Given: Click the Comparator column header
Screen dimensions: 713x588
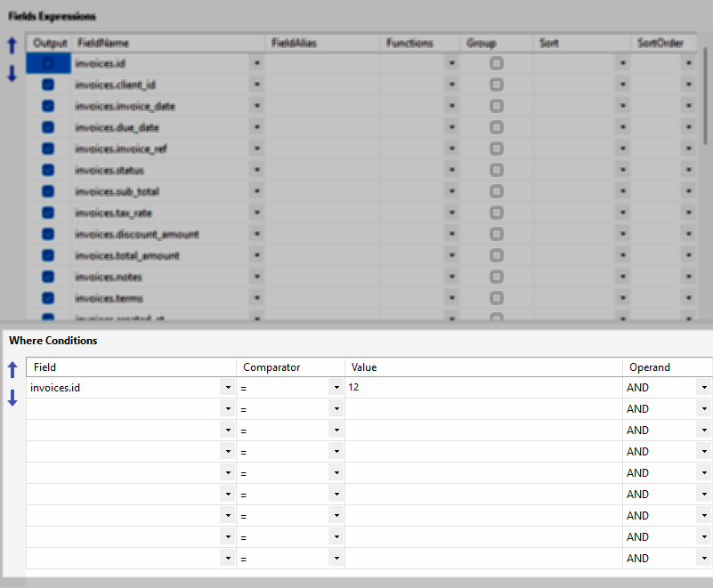Looking at the screenshot, I should pyautogui.click(x=290, y=367).
